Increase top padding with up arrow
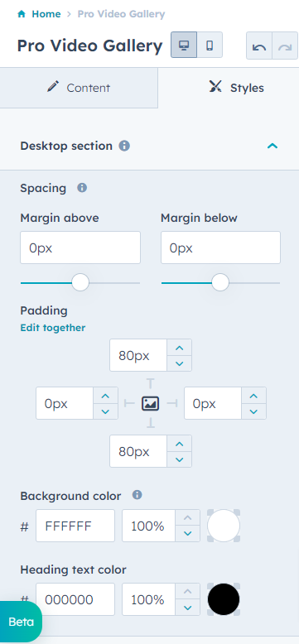Viewport: 299px width, 644px height. [x=179, y=348]
